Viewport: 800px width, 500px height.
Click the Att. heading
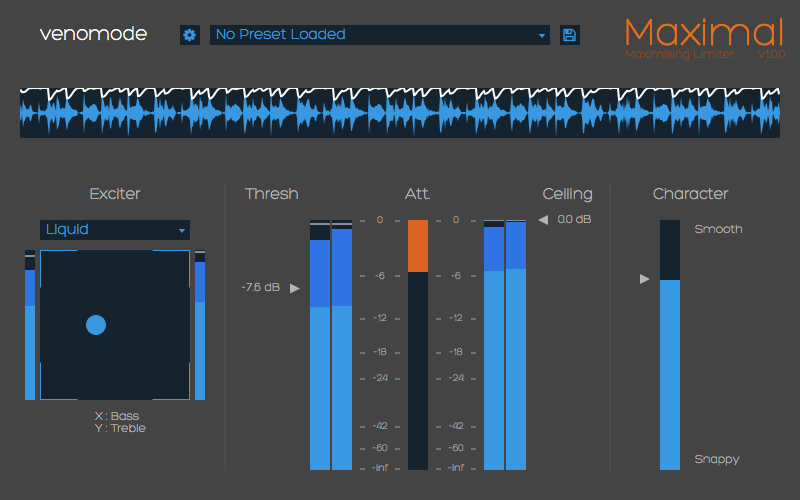tap(417, 194)
